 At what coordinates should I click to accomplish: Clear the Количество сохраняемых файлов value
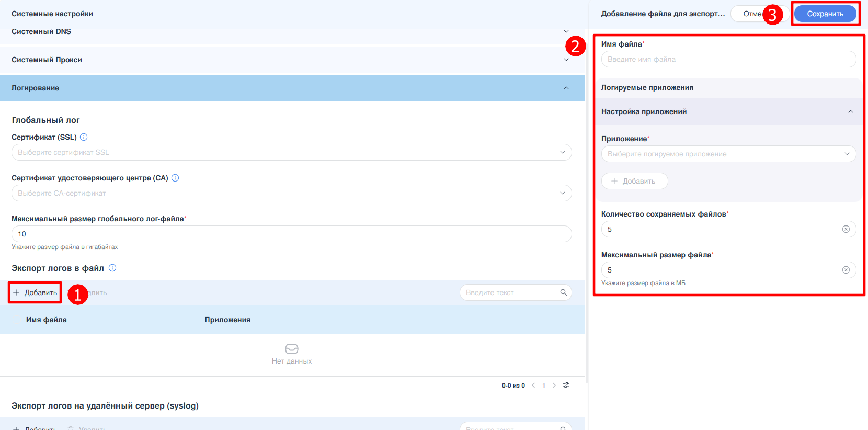click(x=846, y=229)
